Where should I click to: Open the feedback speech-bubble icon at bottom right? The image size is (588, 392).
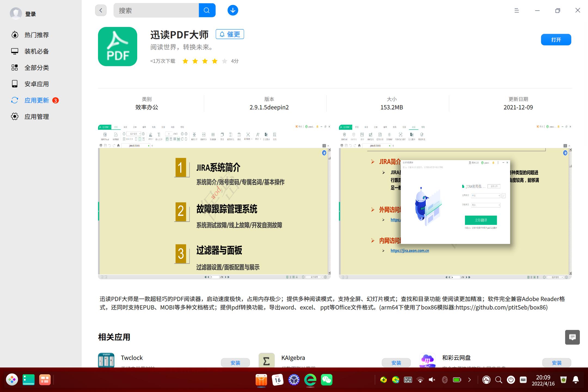click(x=572, y=337)
